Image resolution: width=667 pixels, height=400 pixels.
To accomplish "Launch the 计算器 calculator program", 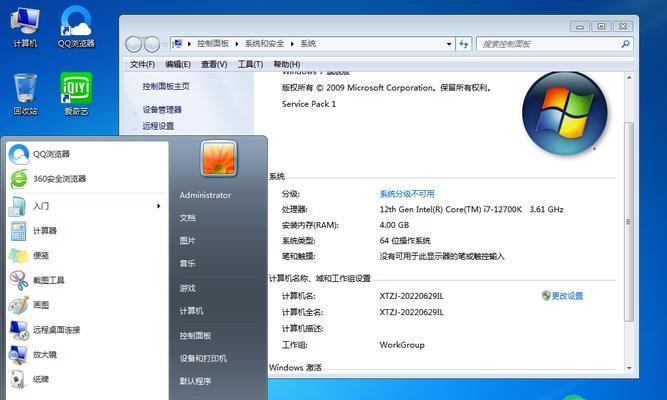I will [x=87, y=231].
